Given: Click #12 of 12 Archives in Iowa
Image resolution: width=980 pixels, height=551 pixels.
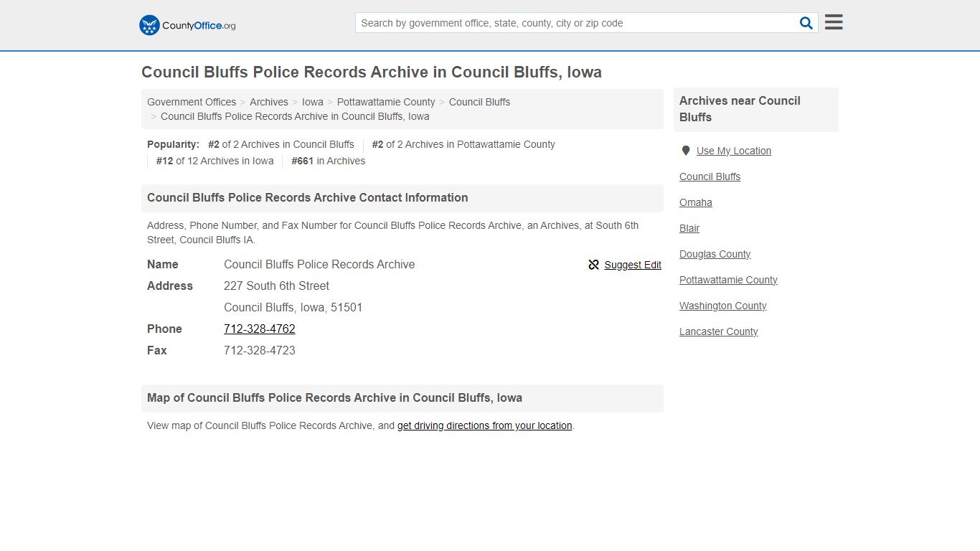Looking at the screenshot, I should coord(215,161).
